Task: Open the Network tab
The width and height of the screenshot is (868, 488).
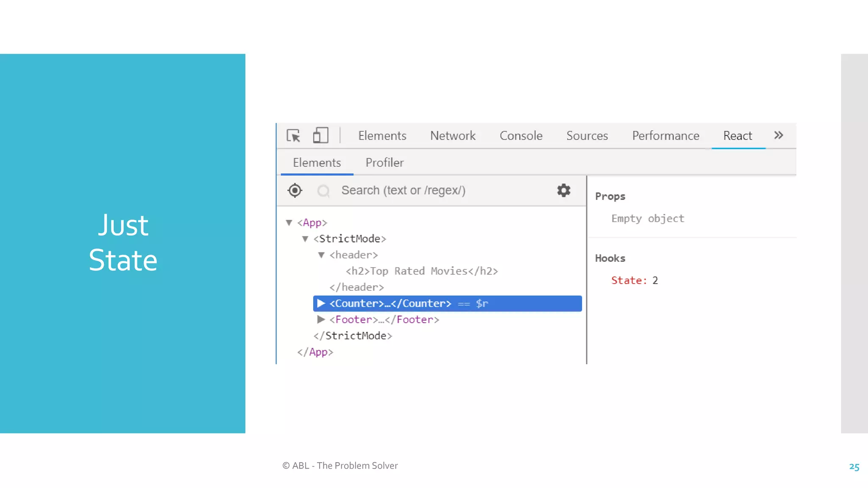Action: [x=453, y=136]
